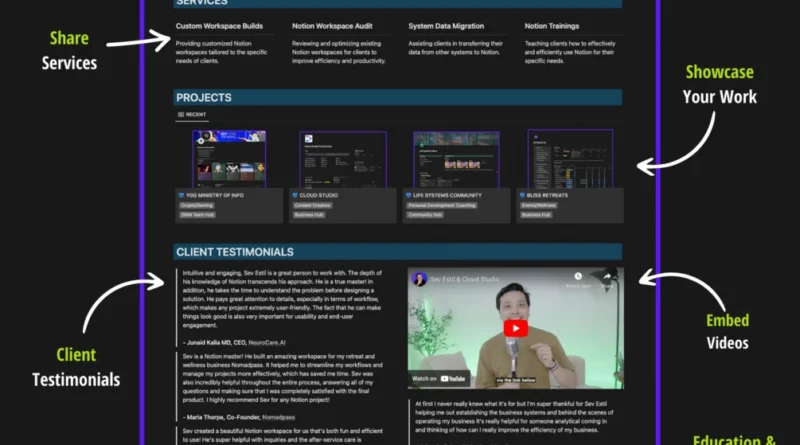Click the Personal Development Coaching tag
The height and width of the screenshot is (445, 800).
pyautogui.click(x=441, y=206)
